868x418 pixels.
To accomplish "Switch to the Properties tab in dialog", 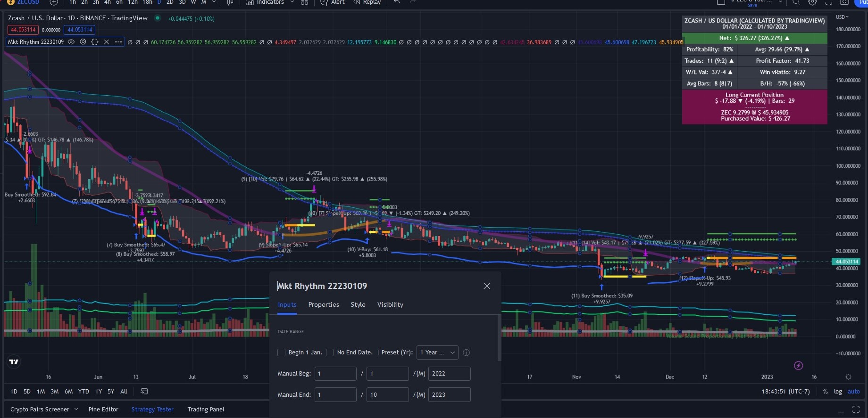I will click(324, 304).
